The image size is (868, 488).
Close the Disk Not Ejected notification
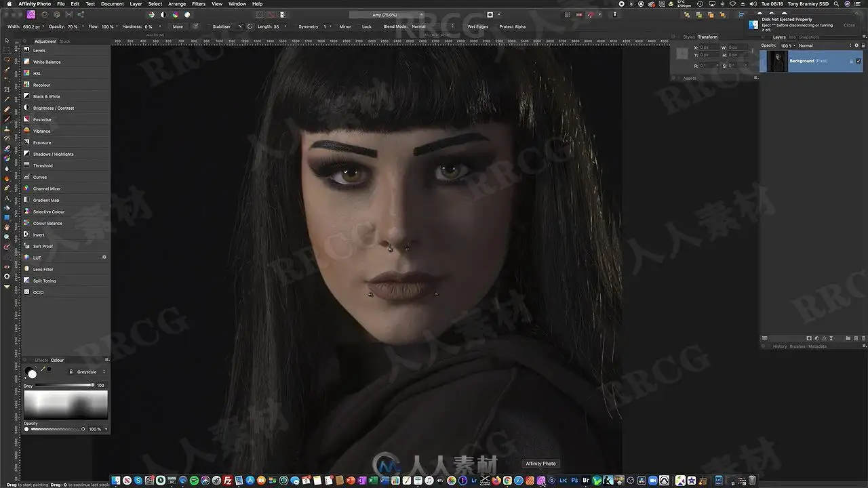[x=849, y=25]
